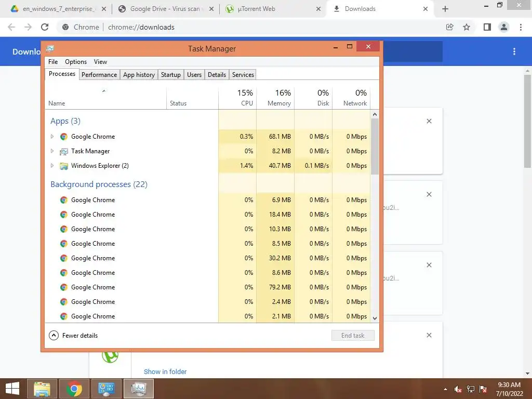Click the Task Manager vertical scrollbar thumb
532x399 pixels.
click(x=375, y=146)
